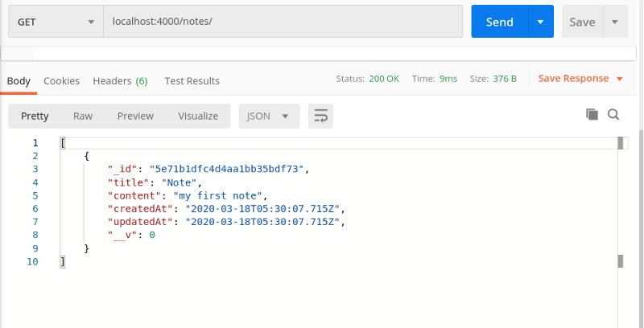Expand the Save options dropdown arrow
Viewport: 644px width, 328px height.
pos(615,23)
